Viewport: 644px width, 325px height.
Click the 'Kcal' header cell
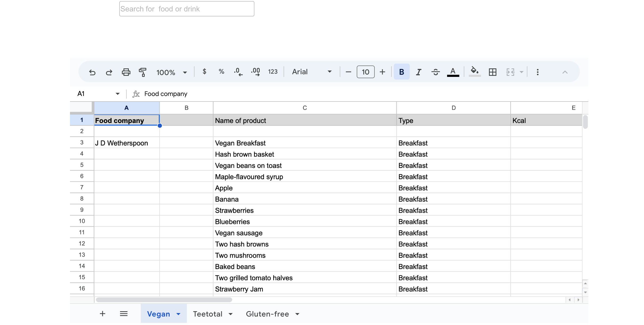546,120
